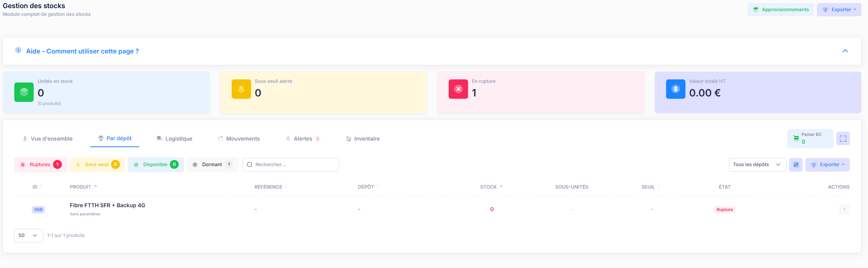The image size is (868, 268).
Task: Click the Valeur totale HT 0.00 € value
Action: pos(705,93)
